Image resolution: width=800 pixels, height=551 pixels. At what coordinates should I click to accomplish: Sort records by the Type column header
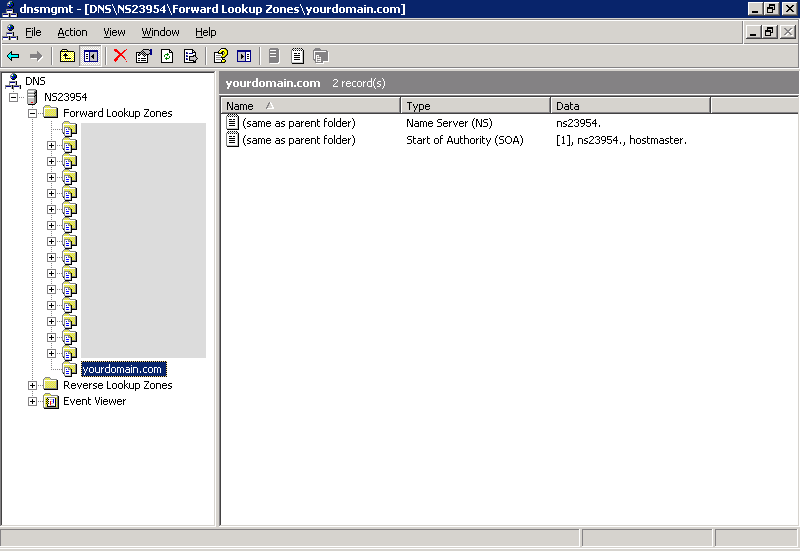(476, 106)
